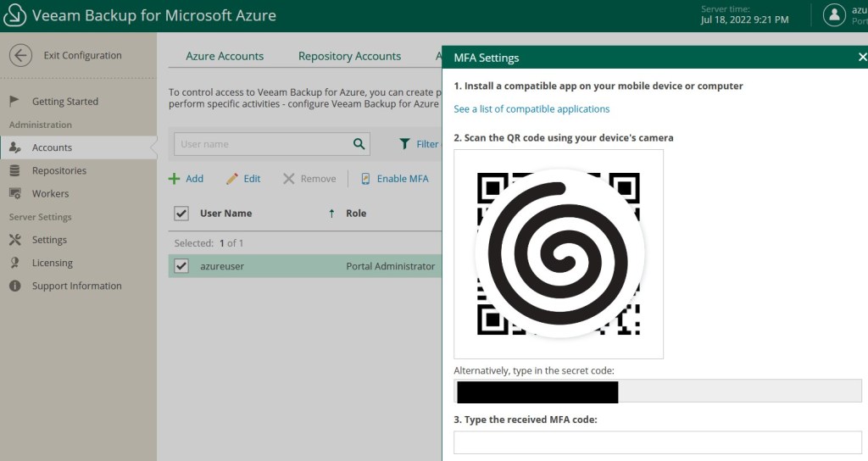Click the search magnifier icon in User name field
The height and width of the screenshot is (461, 868).
[x=359, y=144]
